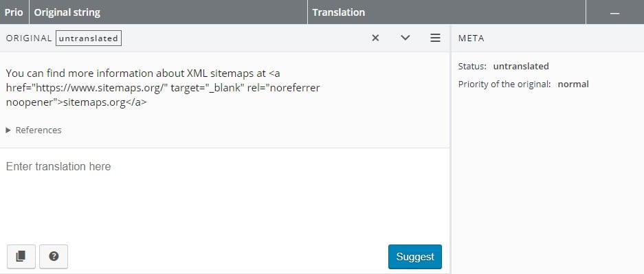Copy original string using the copy icon button
The height and width of the screenshot is (274, 644).
click(x=21, y=256)
